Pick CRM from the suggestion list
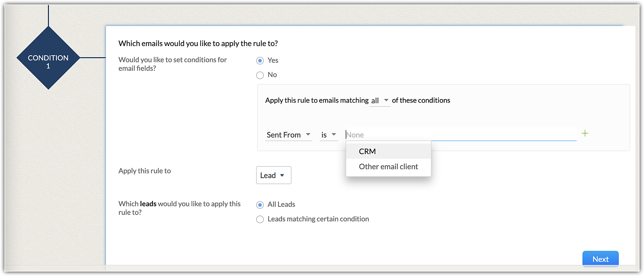 coord(367,152)
